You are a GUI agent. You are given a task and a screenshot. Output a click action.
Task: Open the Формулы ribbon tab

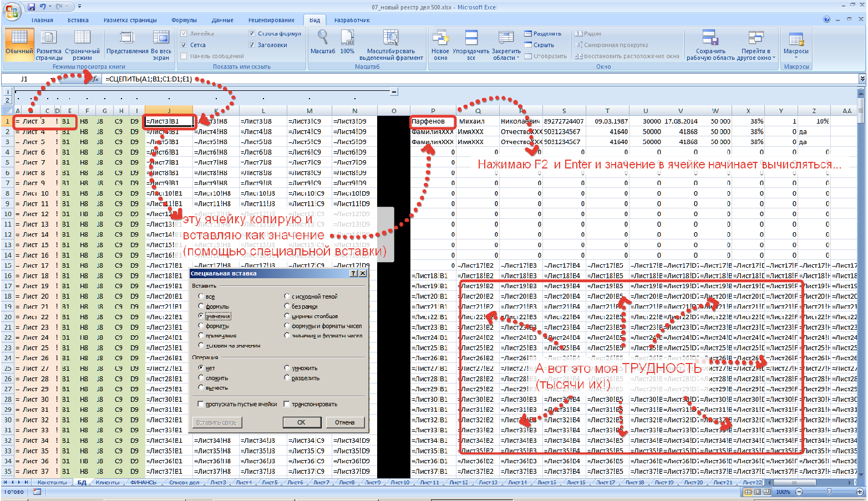(x=184, y=20)
